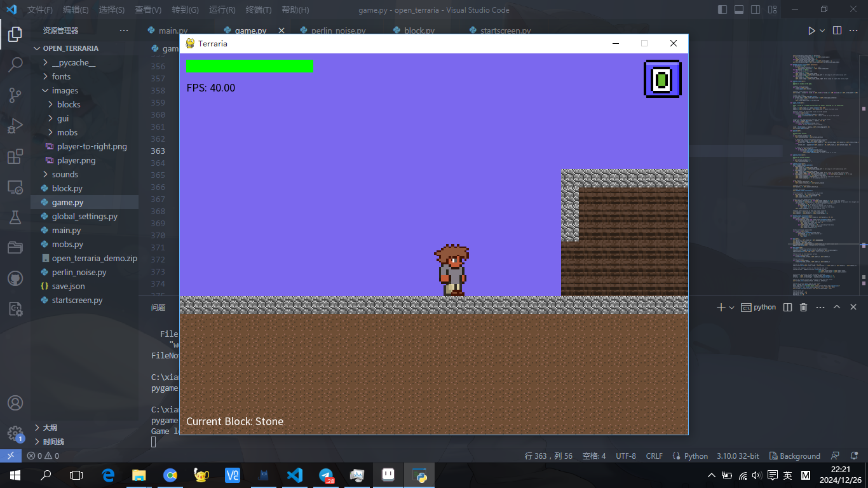868x488 pixels.
Task: Open global_settings.py in the explorer
Action: click(85, 216)
